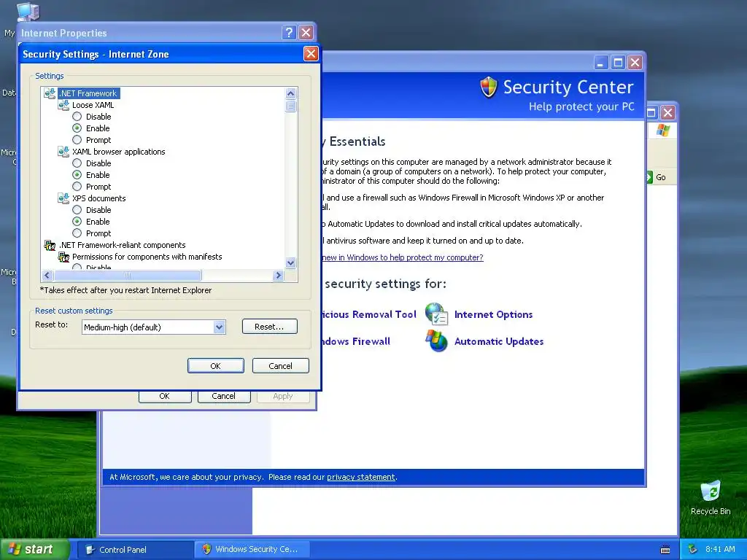Select .NET Framework-reliant components row

(x=123, y=245)
